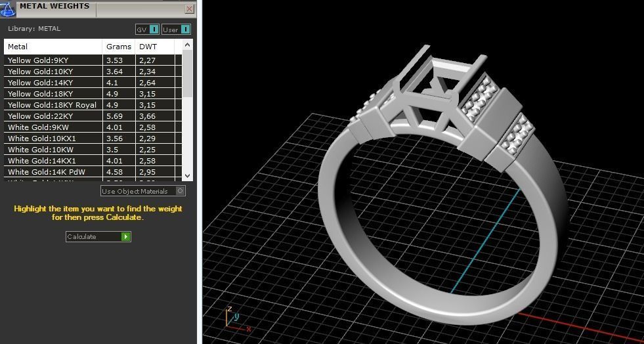This screenshot has height=344, width=644.
Task: Click the 2,27 DWT value
Action: (x=147, y=60)
